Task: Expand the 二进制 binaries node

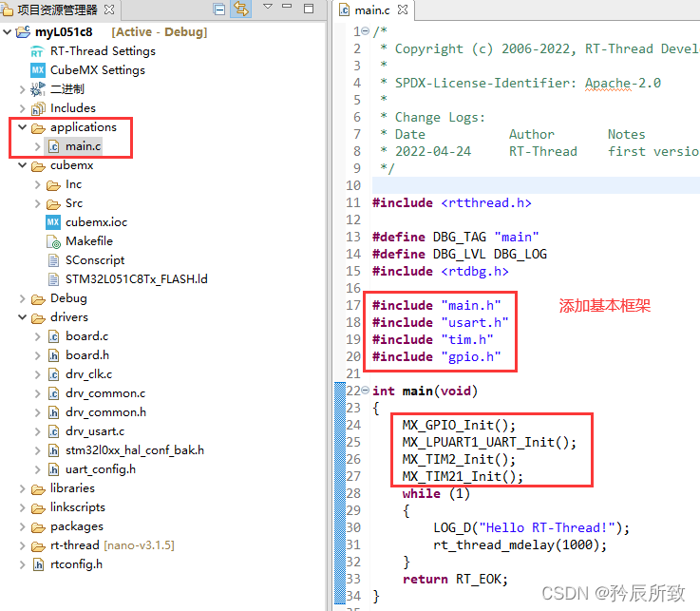Action: (23, 89)
